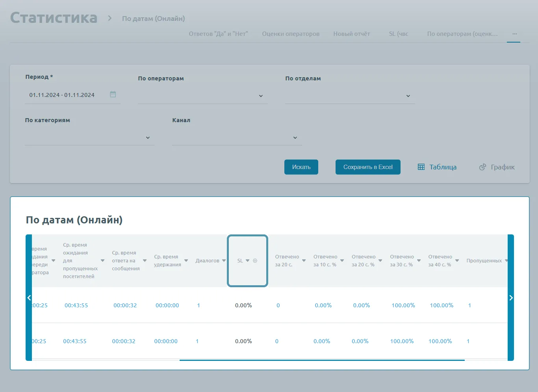Click the Период date range field
Viewport: 538px width, 392px height.
click(x=62, y=95)
